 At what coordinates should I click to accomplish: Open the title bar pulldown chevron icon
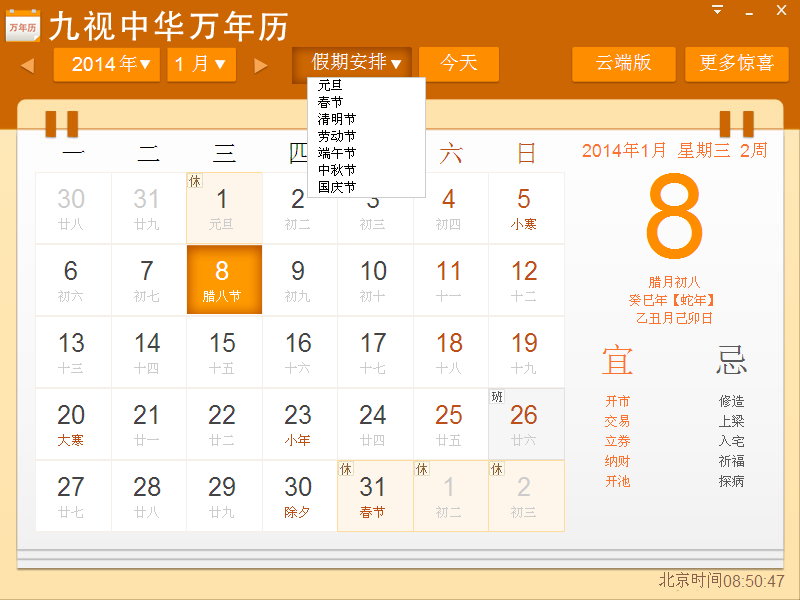715,10
